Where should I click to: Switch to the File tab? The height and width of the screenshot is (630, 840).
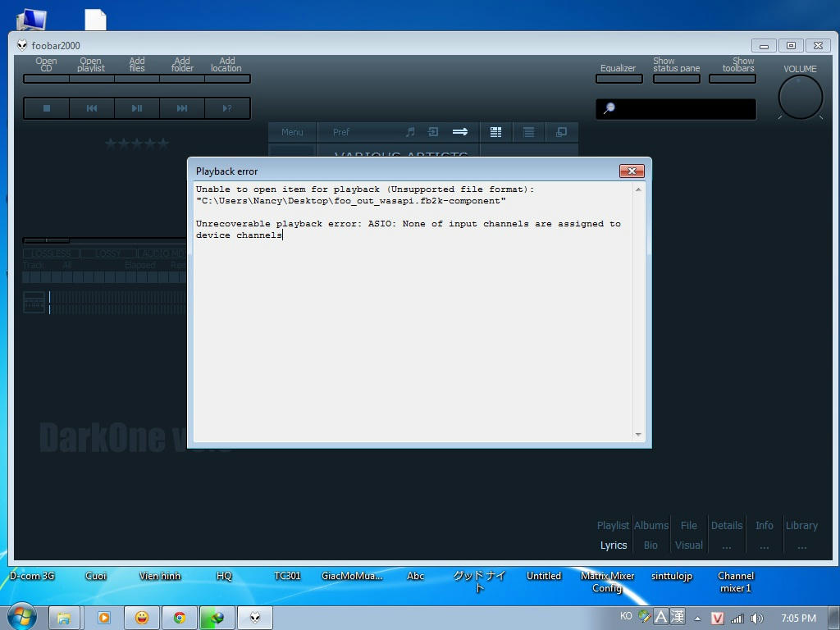coord(689,526)
